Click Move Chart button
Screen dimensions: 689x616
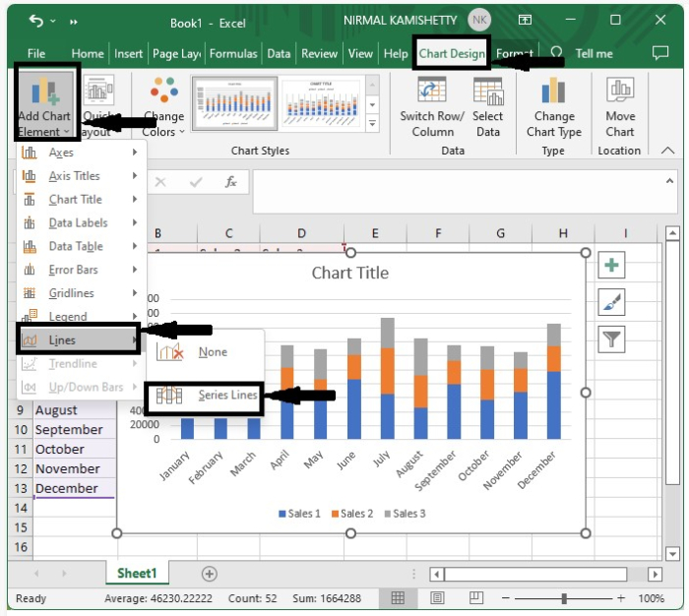[620, 106]
